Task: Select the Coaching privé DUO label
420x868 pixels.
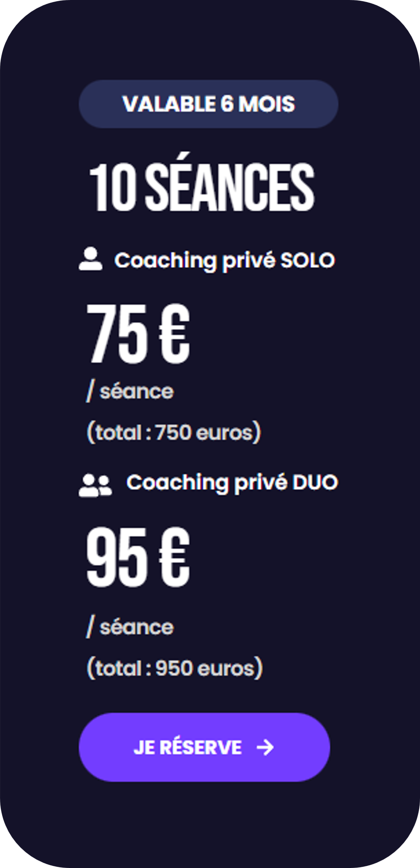Action: [x=232, y=482]
